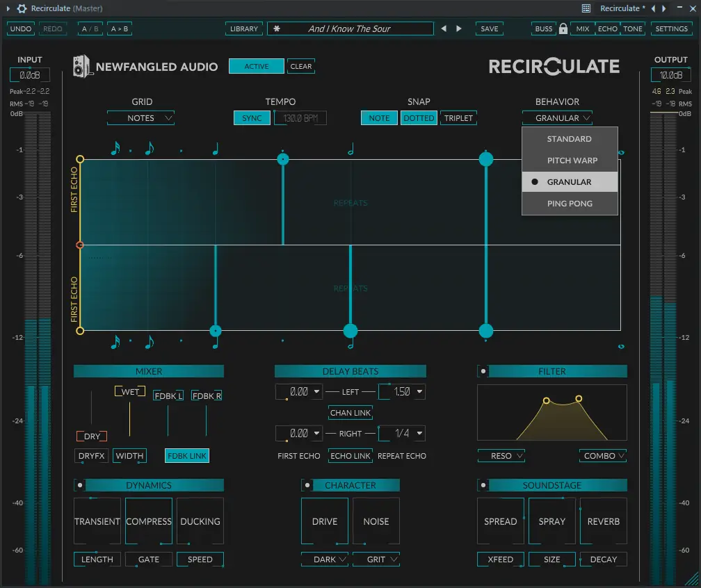Click title bar previous arrow next to Recirculate
The height and width of the screenshot is (588, 701).
pyautogui.click(x=653, y=8)
